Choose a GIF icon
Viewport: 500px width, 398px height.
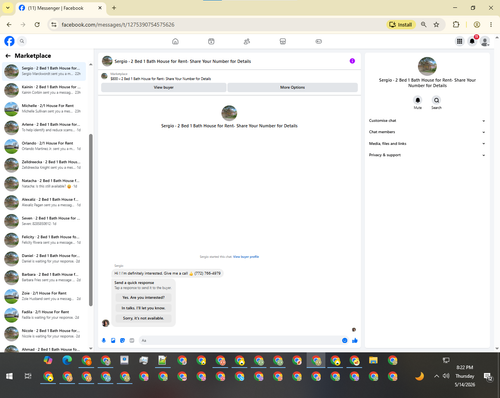[x=132, y=340]
